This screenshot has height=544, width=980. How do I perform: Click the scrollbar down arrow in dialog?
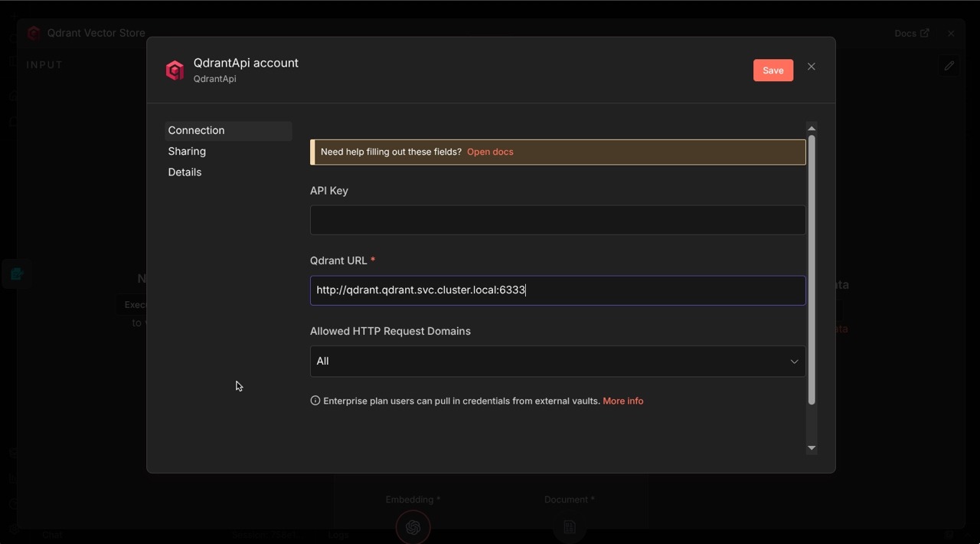coord(812,448)
